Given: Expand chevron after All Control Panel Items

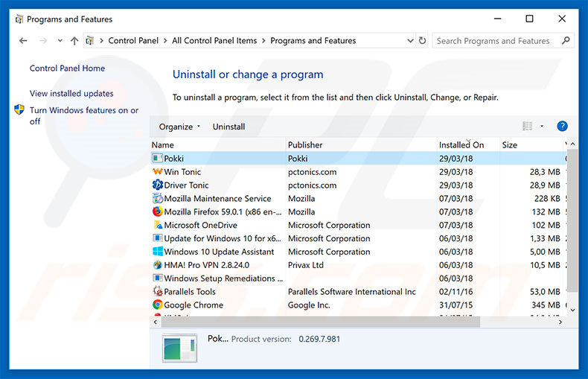Looking at the screenshot, I should point(263,40).
